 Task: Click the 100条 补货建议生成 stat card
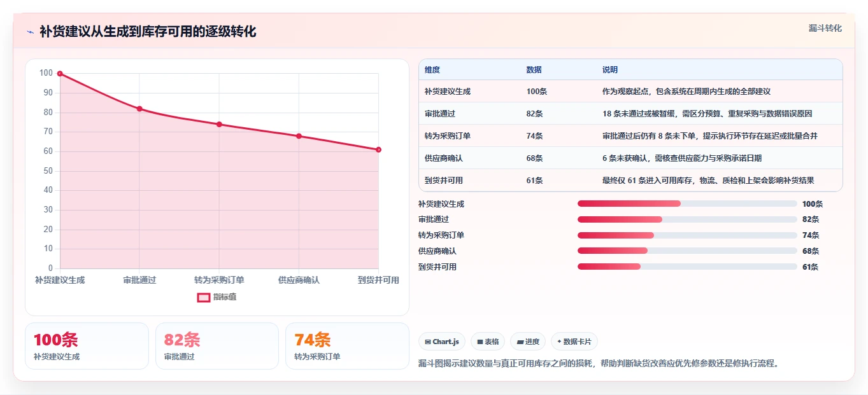tap(87, 346)
